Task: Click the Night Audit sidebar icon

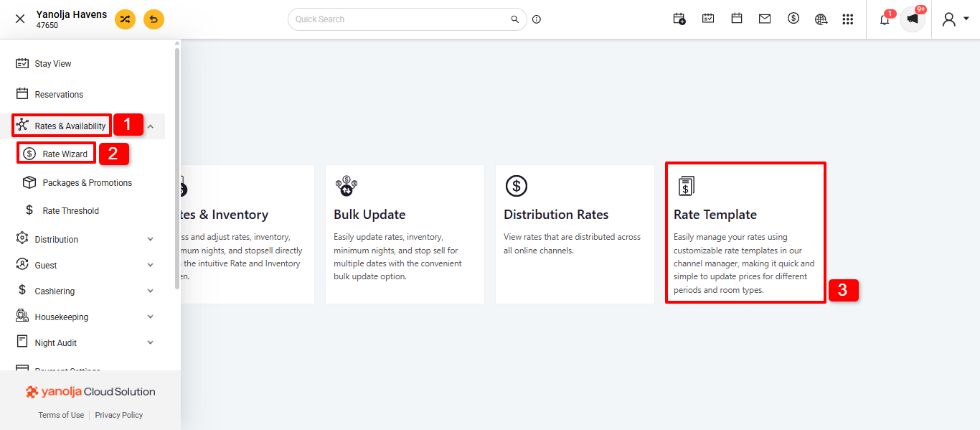Action: pyautogui.click(x=22, y=342)
